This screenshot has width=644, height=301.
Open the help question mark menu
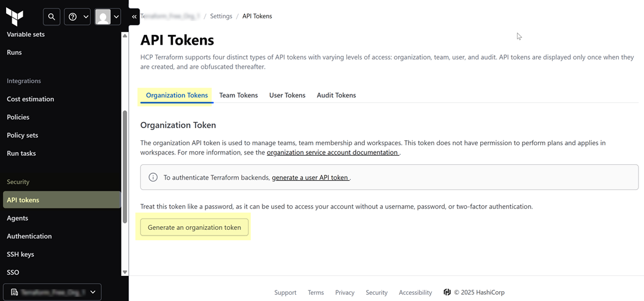tap(77, 17)
